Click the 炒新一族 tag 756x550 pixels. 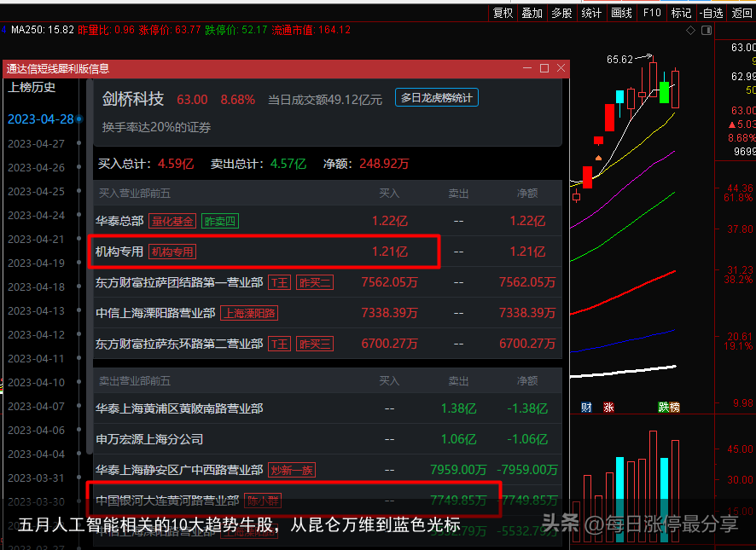pyautogui.click(x=292, y=470)
